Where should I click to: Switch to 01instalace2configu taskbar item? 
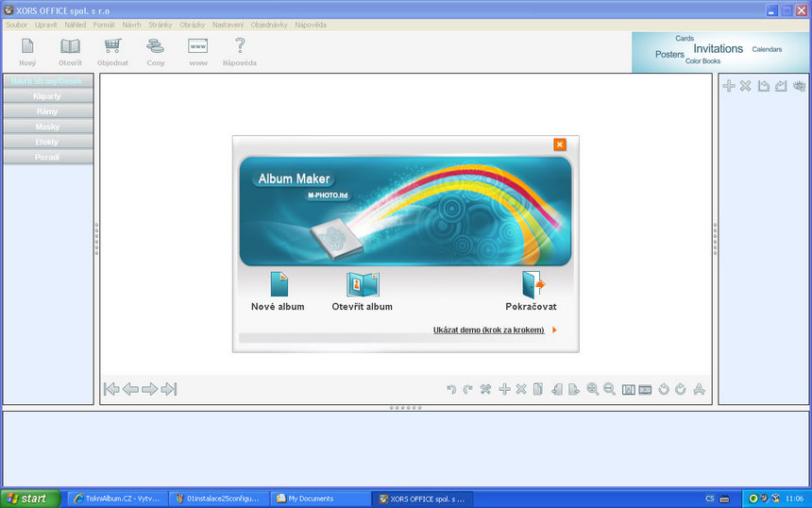coord(218,499)
